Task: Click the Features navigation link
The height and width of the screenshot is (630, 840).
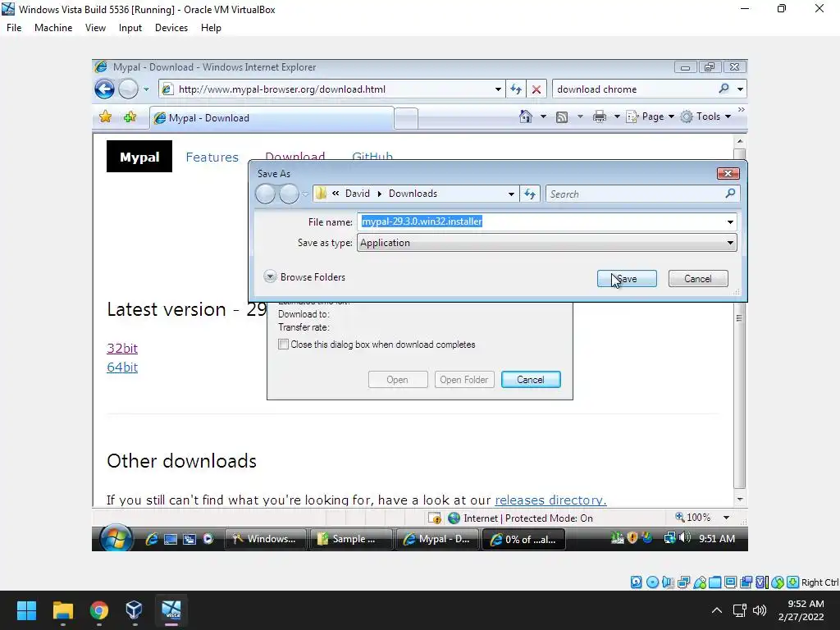Action: (212, 157)
